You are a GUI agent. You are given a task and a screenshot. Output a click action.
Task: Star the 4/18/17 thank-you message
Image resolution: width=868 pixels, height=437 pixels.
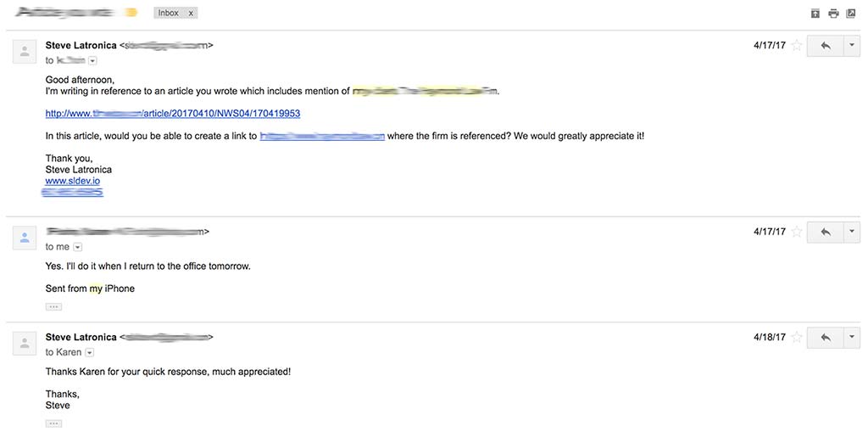coord(797,337)
